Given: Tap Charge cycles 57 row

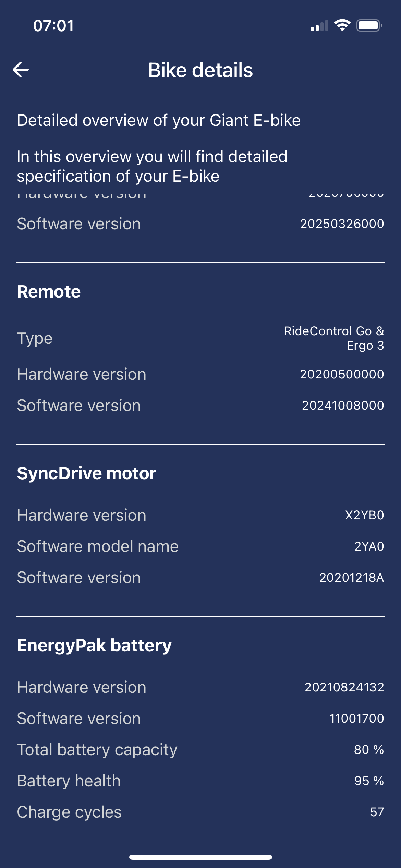Looking at the screenshot, I should (200, 812).
